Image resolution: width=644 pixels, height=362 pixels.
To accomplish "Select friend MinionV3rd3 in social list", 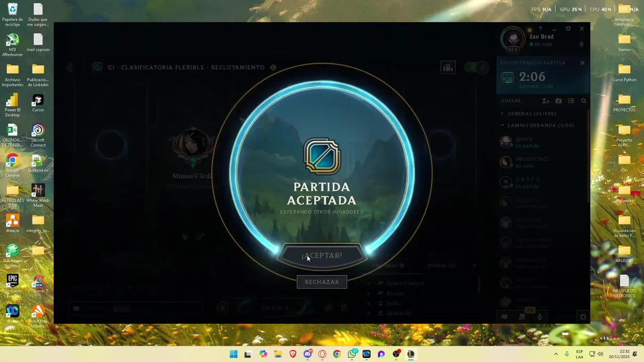I will [x=543, y=162].
